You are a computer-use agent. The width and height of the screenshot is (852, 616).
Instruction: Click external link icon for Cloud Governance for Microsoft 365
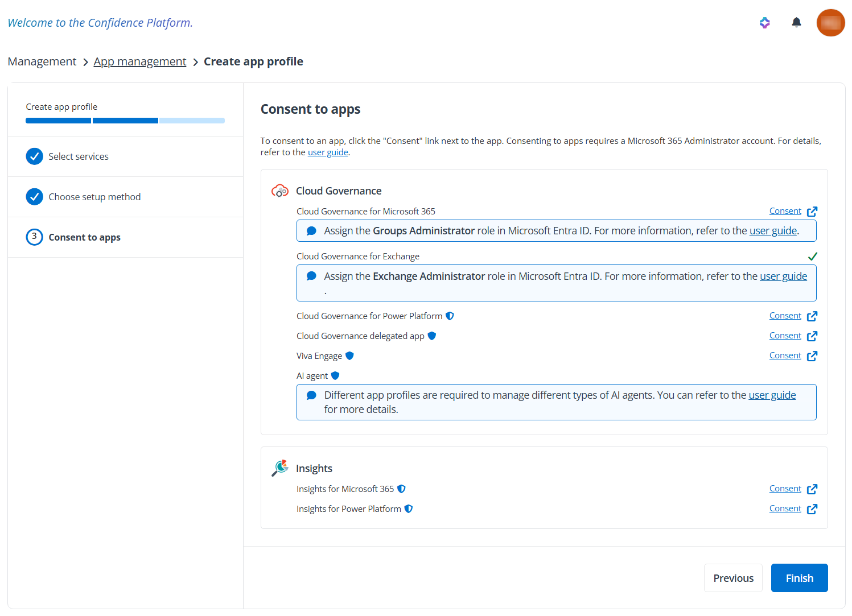point(812,212)
